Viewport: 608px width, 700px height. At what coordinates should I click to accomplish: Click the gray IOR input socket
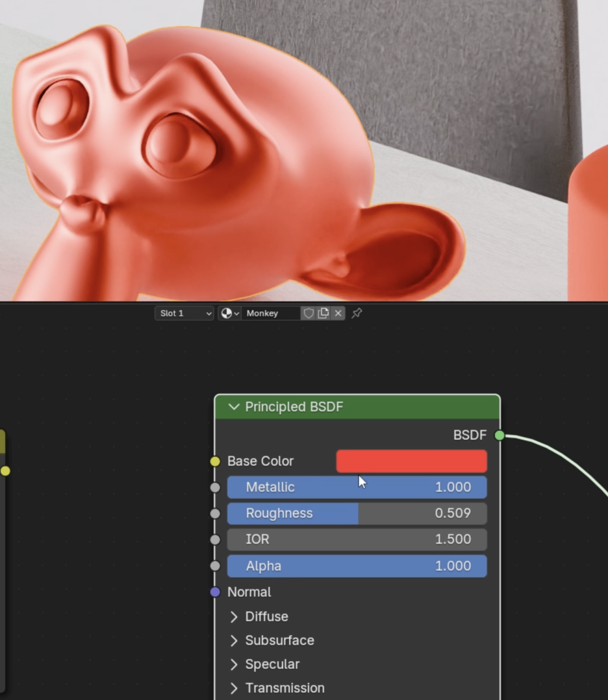(215, 539)
